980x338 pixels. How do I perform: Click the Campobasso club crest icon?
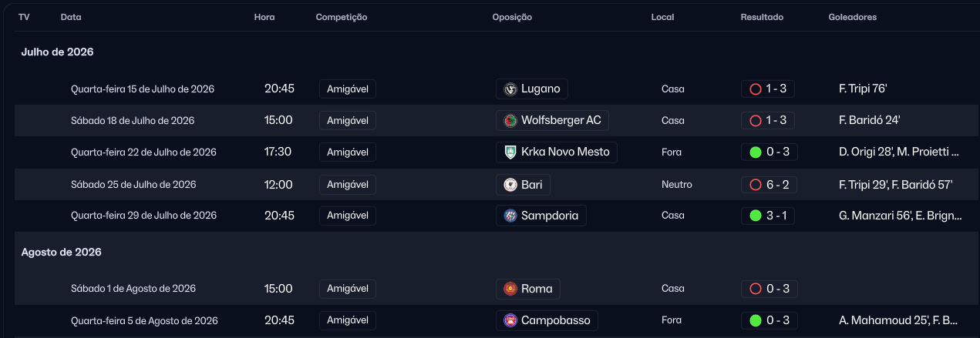click(x=510, y=320)
